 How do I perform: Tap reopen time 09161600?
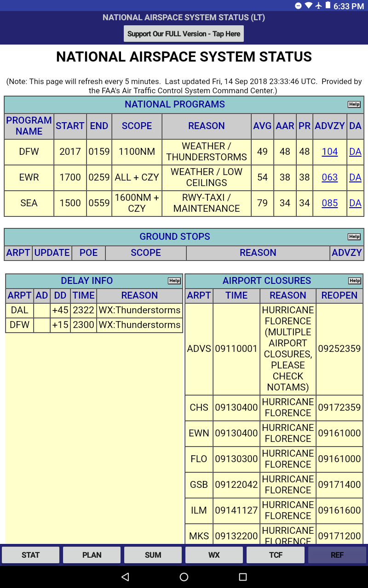click(x=339, y=510)
